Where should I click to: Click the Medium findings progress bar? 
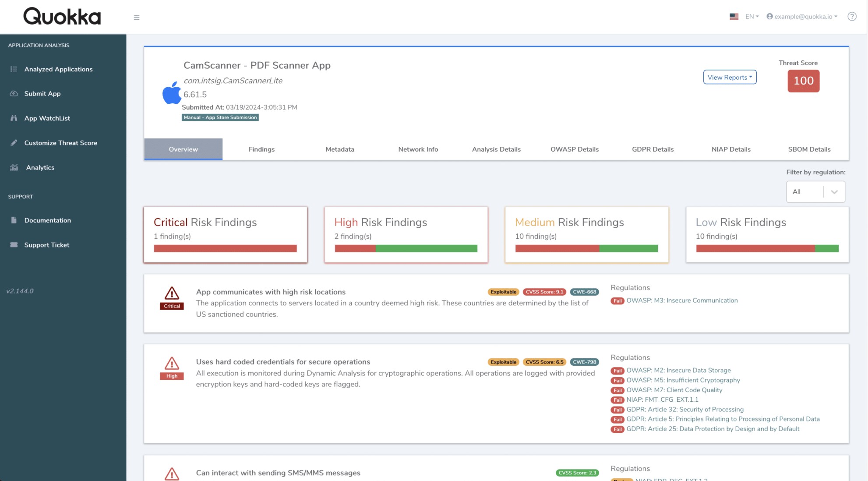click(x=587, y=248)
